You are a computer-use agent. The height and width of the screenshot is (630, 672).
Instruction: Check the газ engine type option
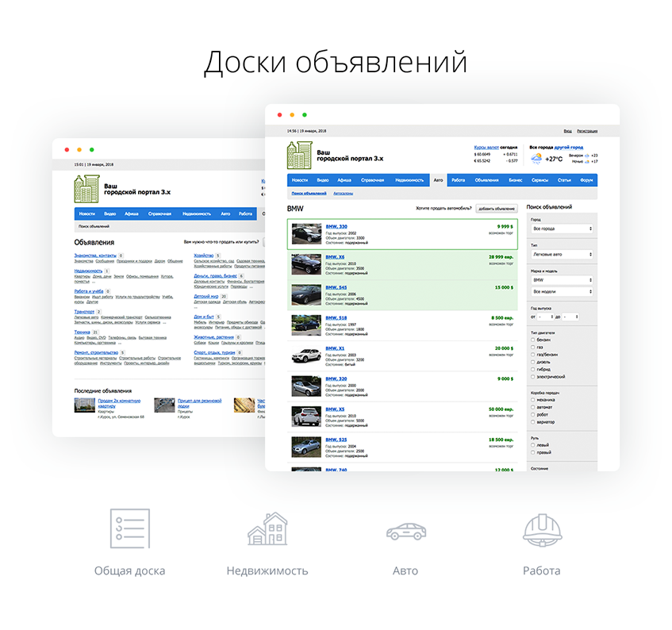[x=533, y=348]
